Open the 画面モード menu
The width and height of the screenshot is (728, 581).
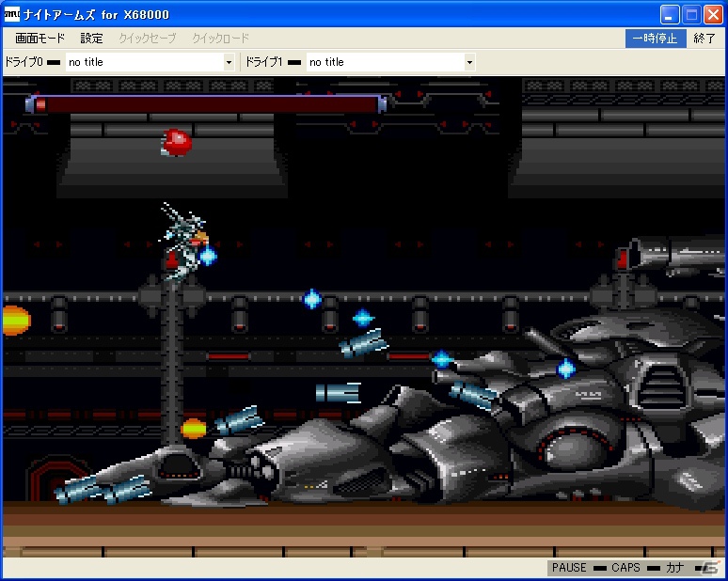pos(40,38)
